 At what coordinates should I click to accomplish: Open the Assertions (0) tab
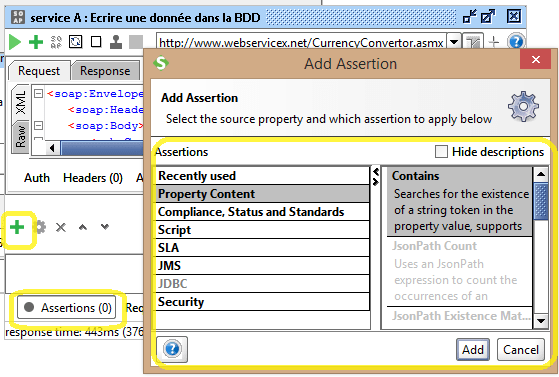[67, 307]
